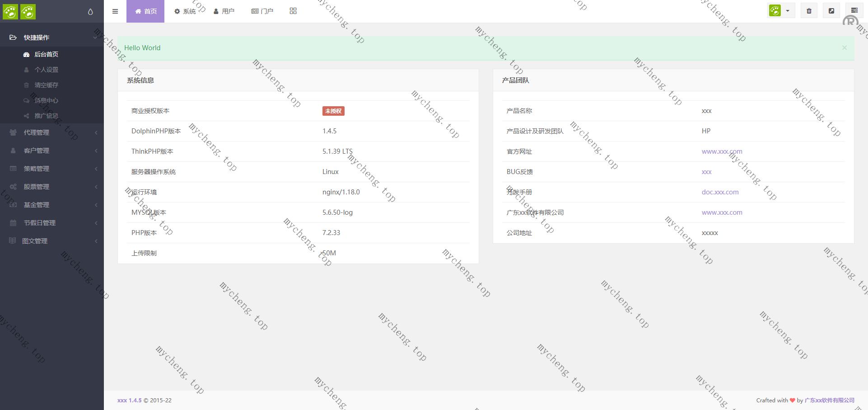Click the grid modules icon in top navigation

tap(293, 11)
